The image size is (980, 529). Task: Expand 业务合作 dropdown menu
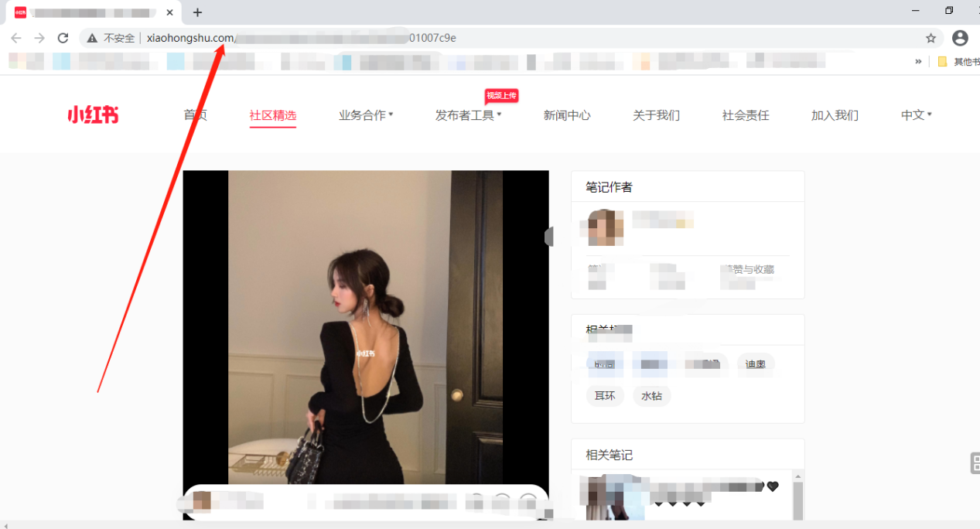coord(366,115)
